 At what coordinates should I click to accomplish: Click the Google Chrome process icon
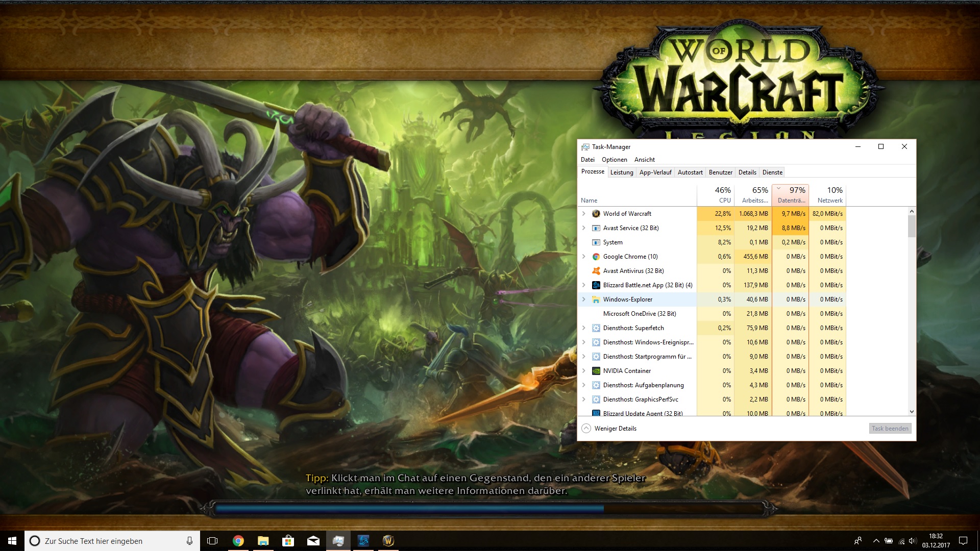pyautogui.click(x=596, y=257)
